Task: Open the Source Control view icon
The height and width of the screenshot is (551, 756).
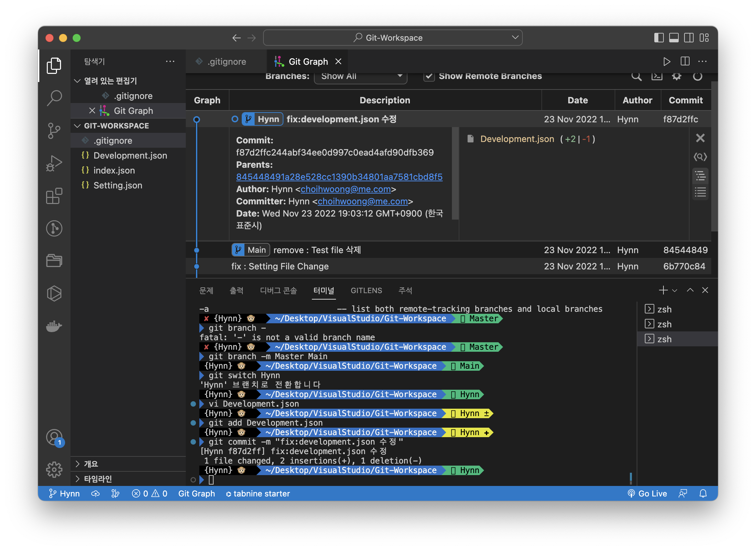Action: [54, 130]
